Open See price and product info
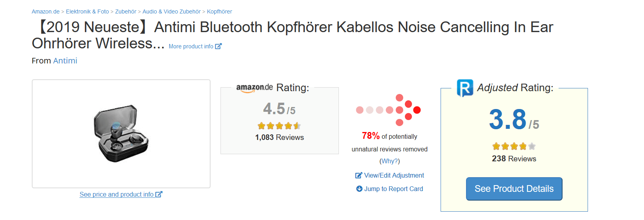The image size is (644, 220). click(116, 194)
